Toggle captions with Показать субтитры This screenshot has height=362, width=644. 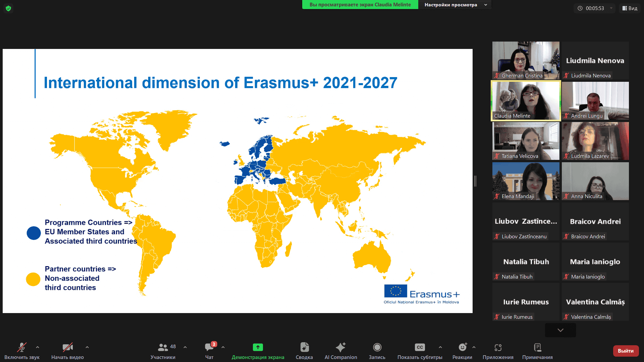[x=420, y=347]
